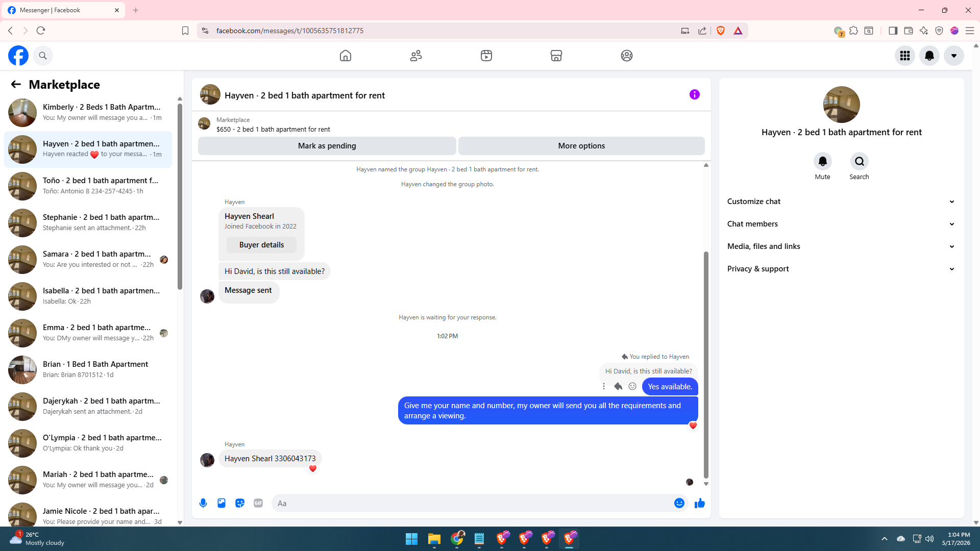
Task: Open the Mariah apartment conversation
Action: pos(88,480)
